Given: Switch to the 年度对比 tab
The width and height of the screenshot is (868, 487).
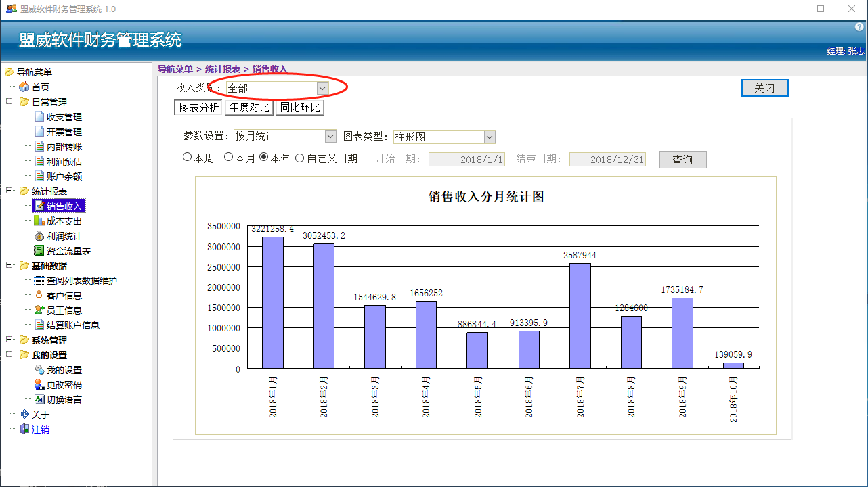Looking at the screenshot, I should coord(248,107).
